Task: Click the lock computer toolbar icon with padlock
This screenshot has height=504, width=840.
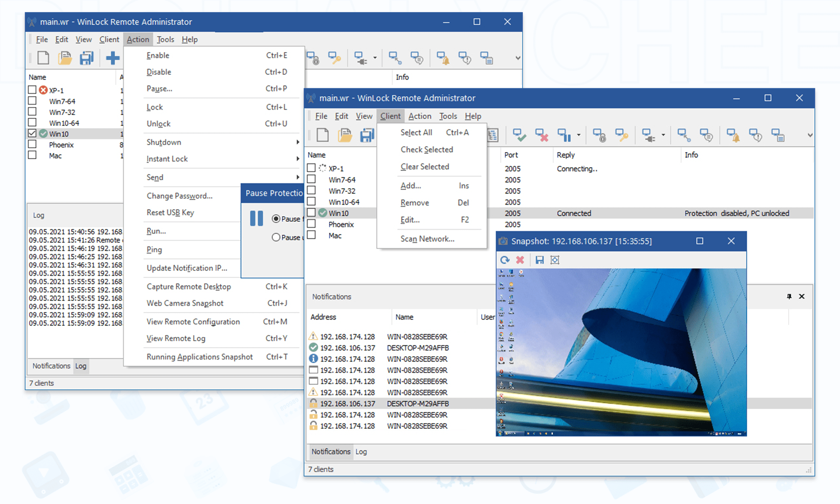Action: (x=599, y=135)
